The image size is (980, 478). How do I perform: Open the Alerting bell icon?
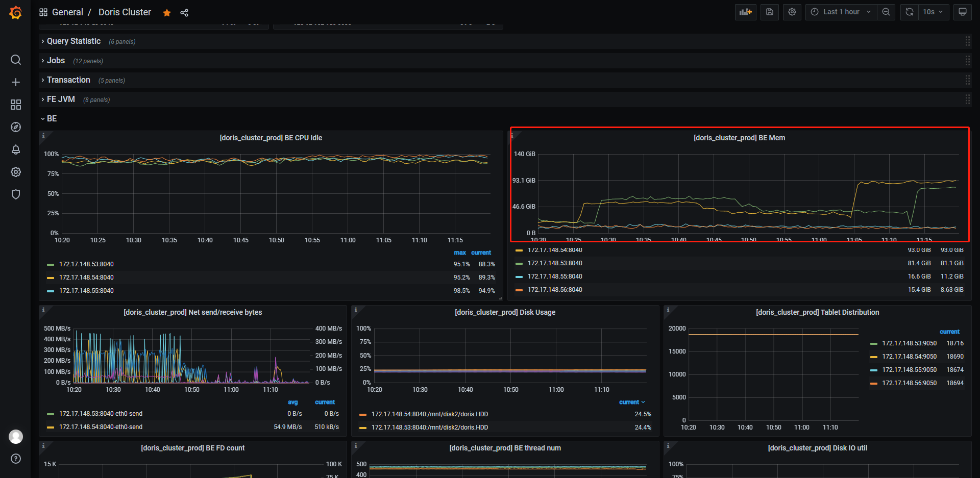(16, 149)
